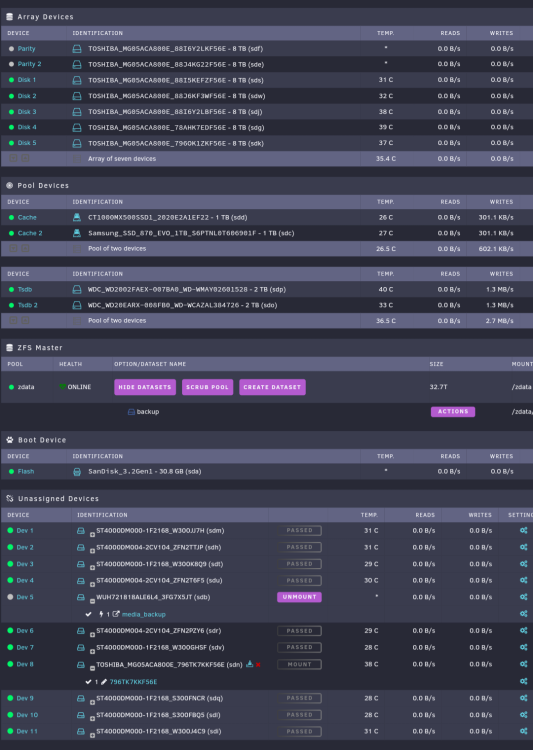Screen dimensions: 533x750
Task: Click the Unassigned Devices section header
Action: point(58,498)
